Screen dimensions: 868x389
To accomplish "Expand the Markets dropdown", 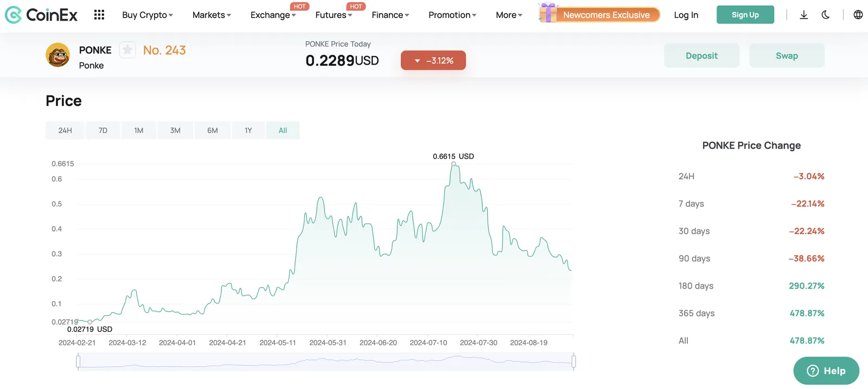I will pos(212,15).
